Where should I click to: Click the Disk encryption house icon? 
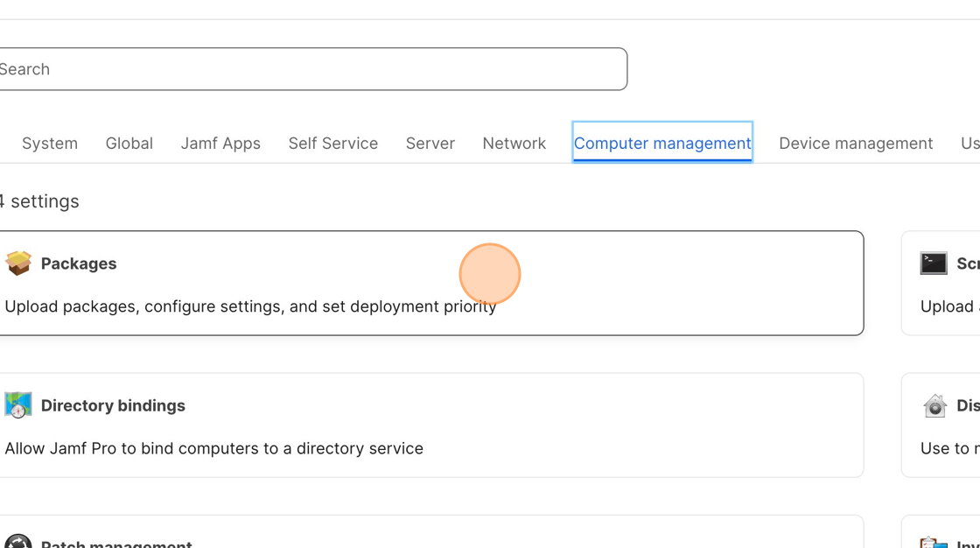[x=935, y=405]
